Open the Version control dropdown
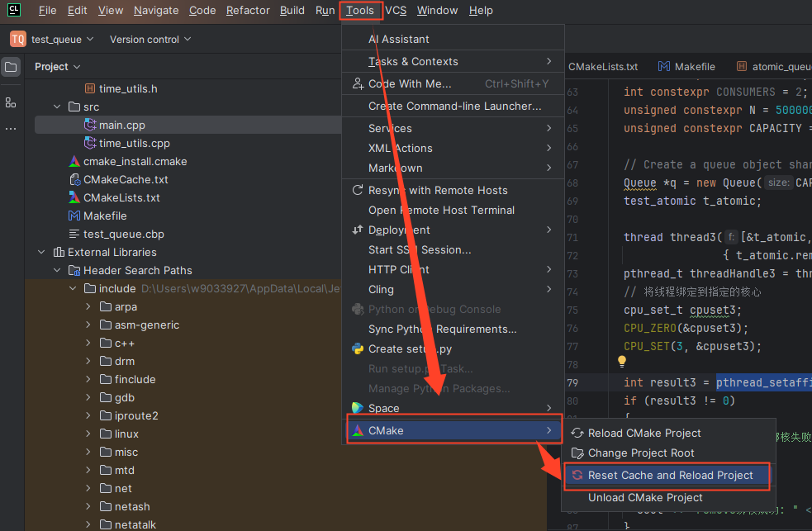 pyautogui.click(x=150, y=40)
